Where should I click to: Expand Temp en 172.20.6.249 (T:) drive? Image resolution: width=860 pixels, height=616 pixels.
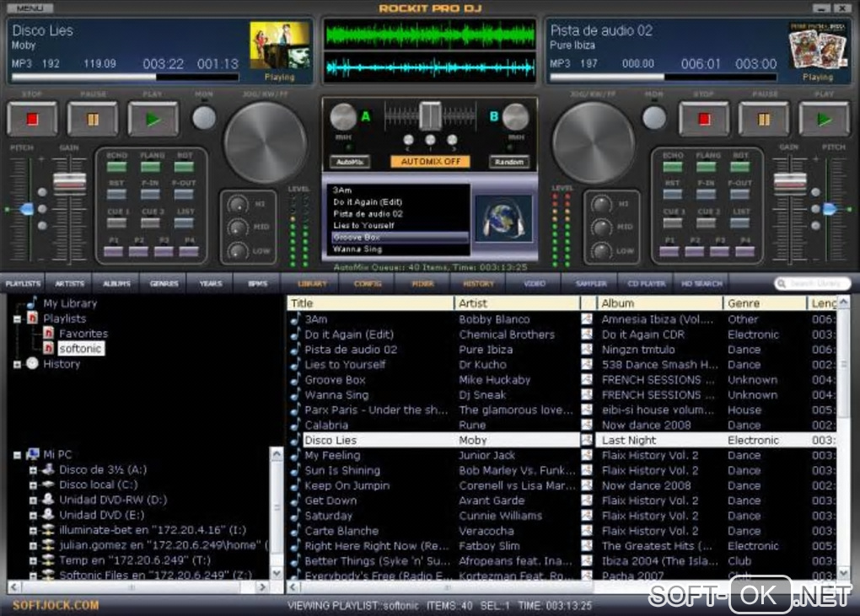(x=33, y=560)
